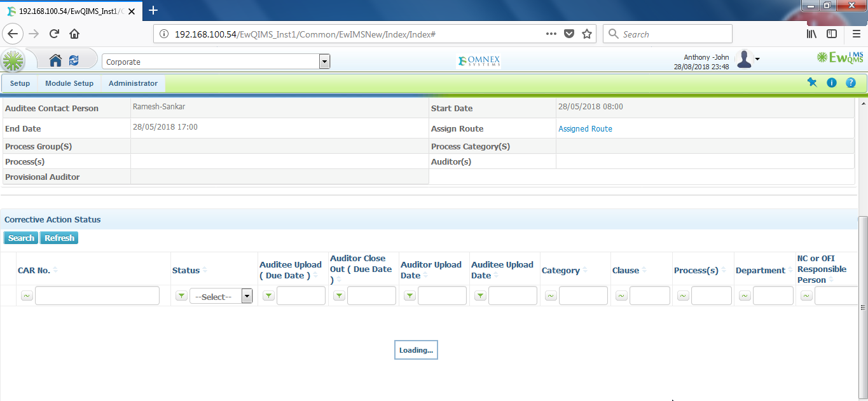Open the Administrator menu
The height and width of the screenshot is (401, 868).
coord(133,83)
